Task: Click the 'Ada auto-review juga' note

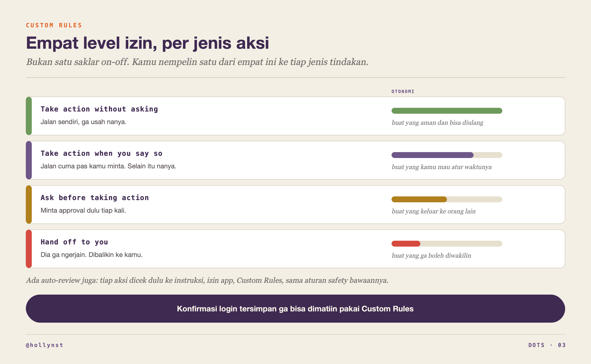Action: pos(207,280)
